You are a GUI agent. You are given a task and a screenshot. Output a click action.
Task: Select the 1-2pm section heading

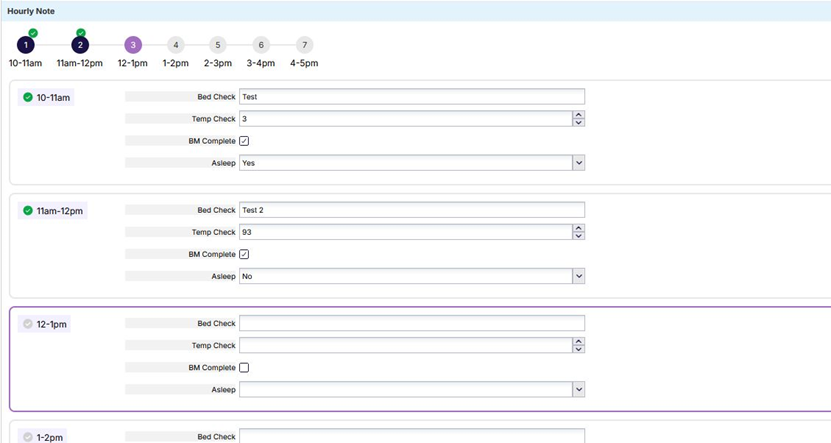(x=50, y=438)
